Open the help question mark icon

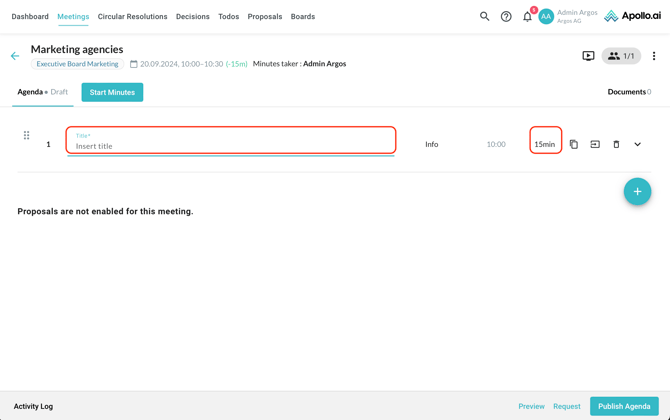[x=506, y=16]
